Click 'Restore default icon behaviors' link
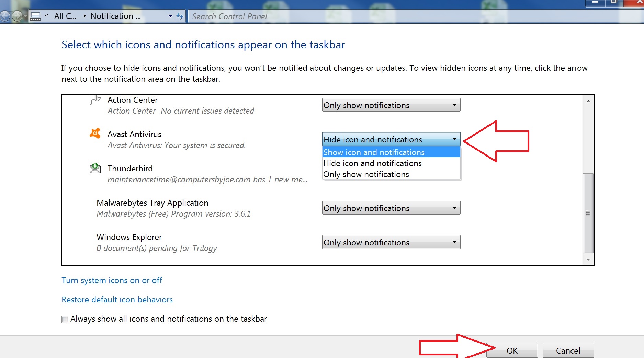Image resolution: width=644 pixels, height=358 pixels. coord(117,300)
